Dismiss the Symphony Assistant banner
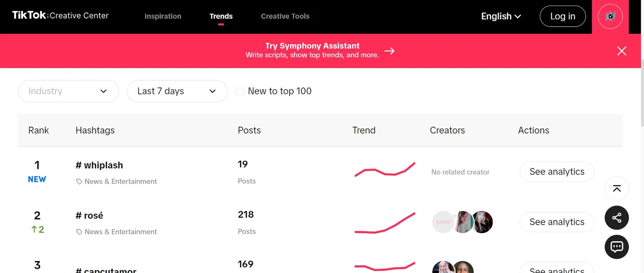This screenshot has height=273, width=644. [x=621, y=51]
